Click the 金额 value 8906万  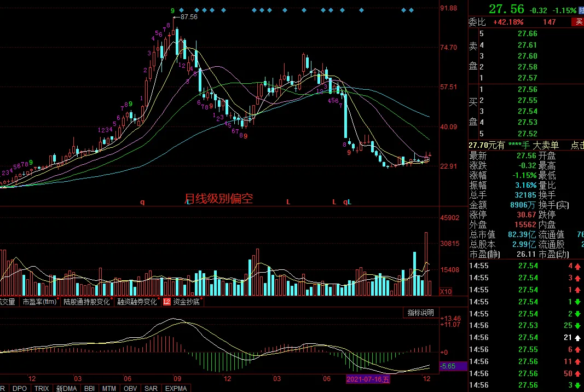click(x=523, y=205)
